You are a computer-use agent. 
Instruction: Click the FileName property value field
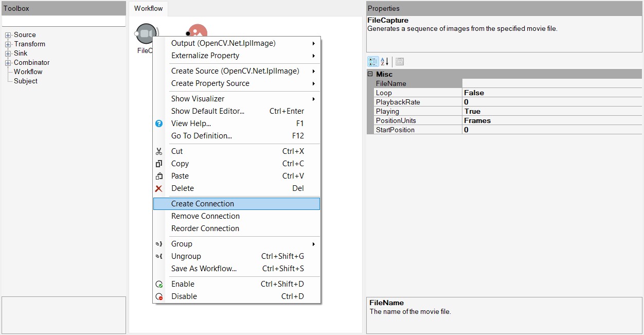[552, 83]
